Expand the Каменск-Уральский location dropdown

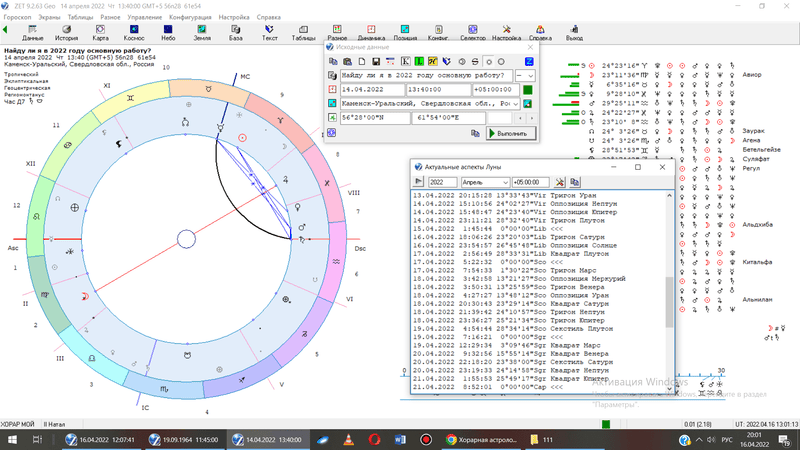(517, 103)
